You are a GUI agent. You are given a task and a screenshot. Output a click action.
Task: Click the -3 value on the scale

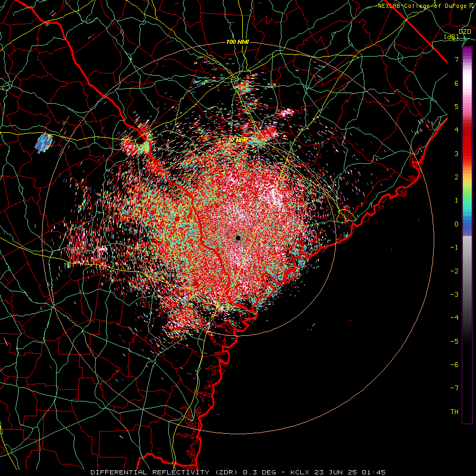coord(454,295)
